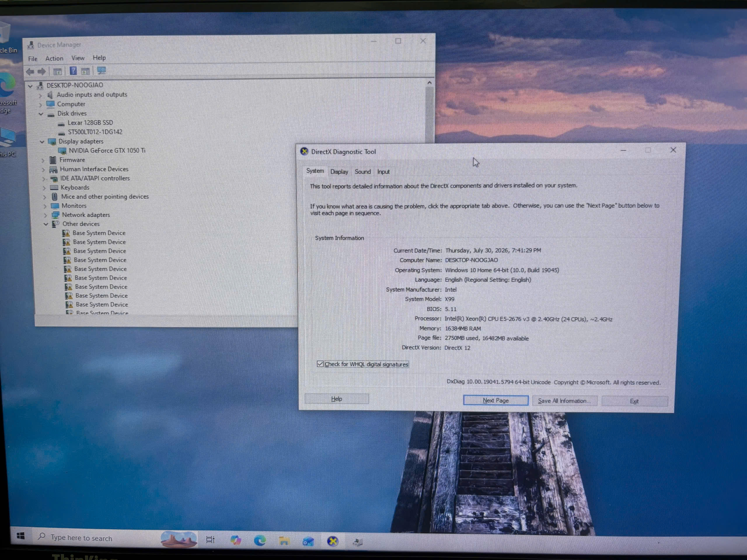Image resolution: width=747 pixels, height=560 pixels.
Task: Open the Windows Start menu
Action: (21, 536)
